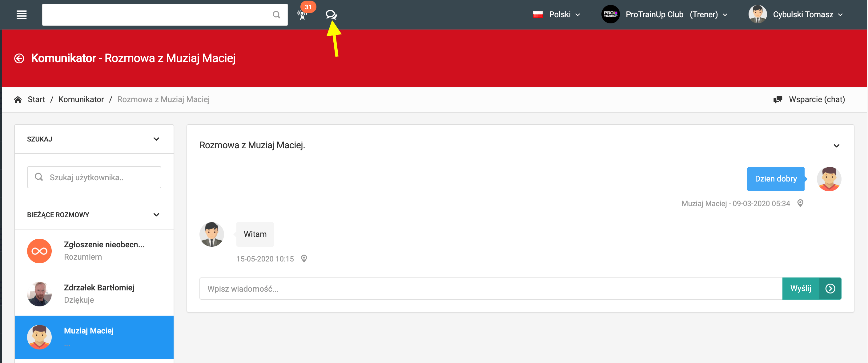Open the hamburger main menu
Screen dimensions: 868x363
click(22, 14)
